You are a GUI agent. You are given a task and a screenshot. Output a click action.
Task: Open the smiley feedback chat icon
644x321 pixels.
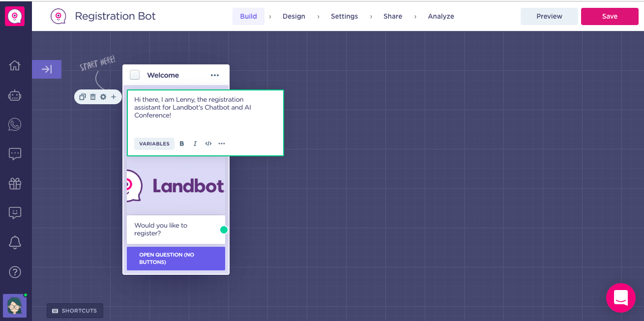[x=15, y=213]
